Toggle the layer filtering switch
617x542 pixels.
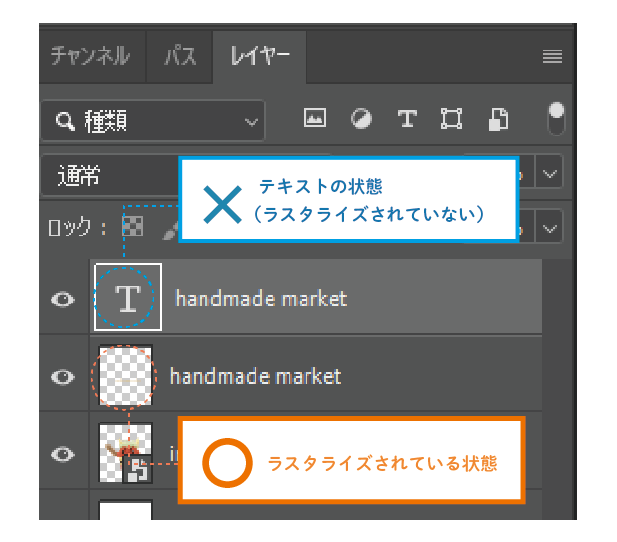coord(556,118)
